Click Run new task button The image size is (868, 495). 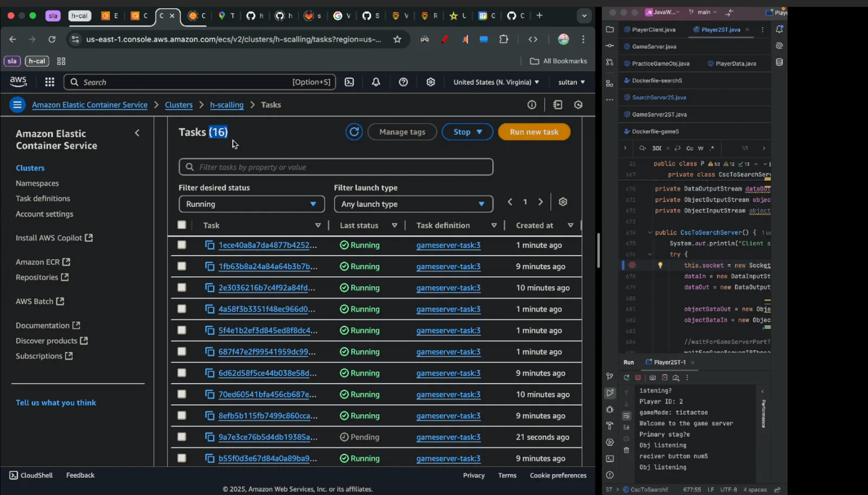point(534,132)
